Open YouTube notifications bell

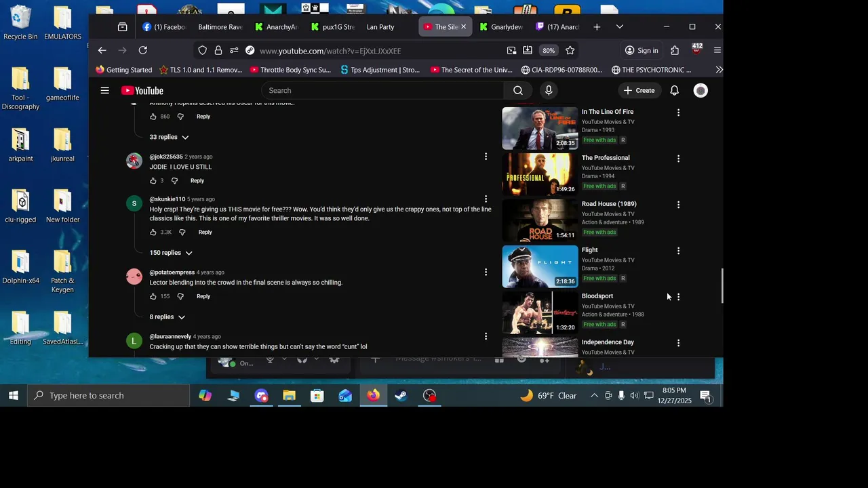tap(675, 91)
